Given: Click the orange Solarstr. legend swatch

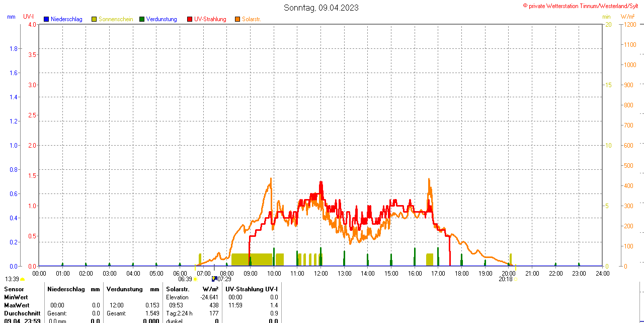Looking at the screenshot, I should tap(237, 19).
